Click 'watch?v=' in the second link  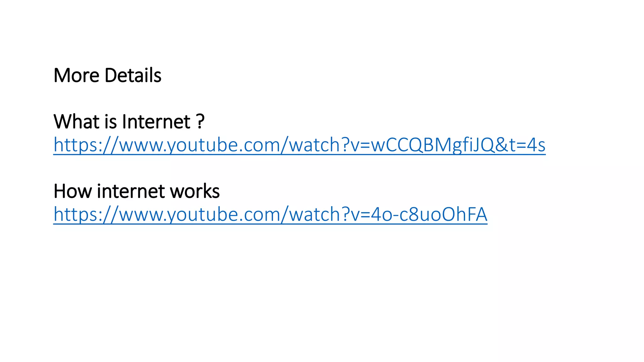pos(330,214)
